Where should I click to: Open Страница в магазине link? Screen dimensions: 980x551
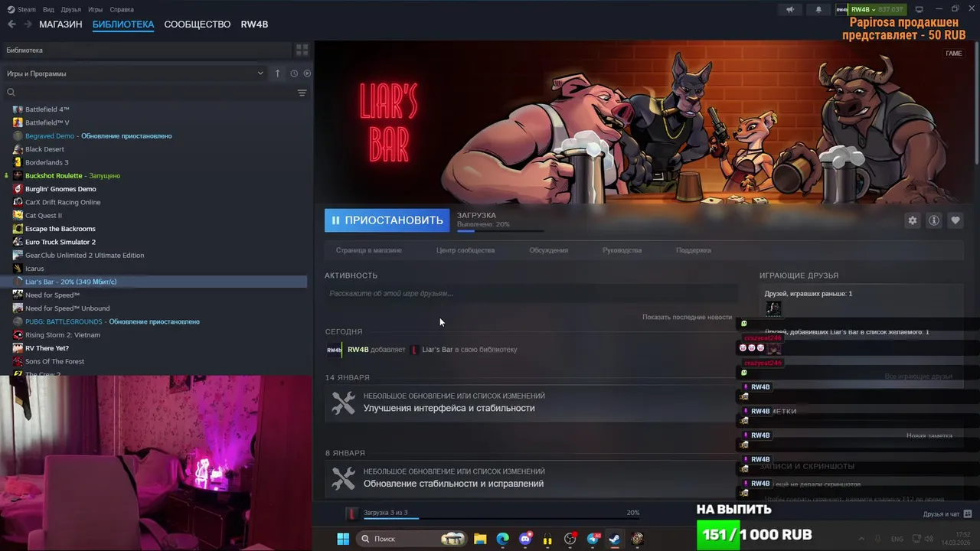(369, 250)
